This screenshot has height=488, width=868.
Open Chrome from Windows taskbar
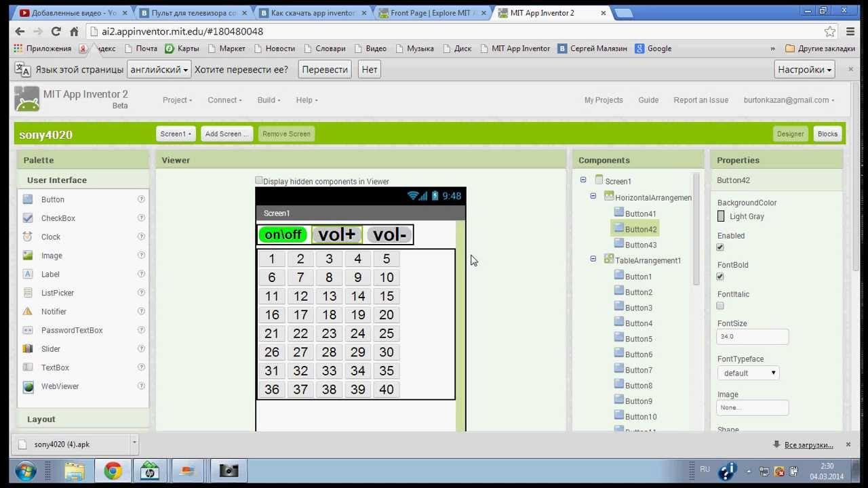pyautogui.click(x=113, y=470)
